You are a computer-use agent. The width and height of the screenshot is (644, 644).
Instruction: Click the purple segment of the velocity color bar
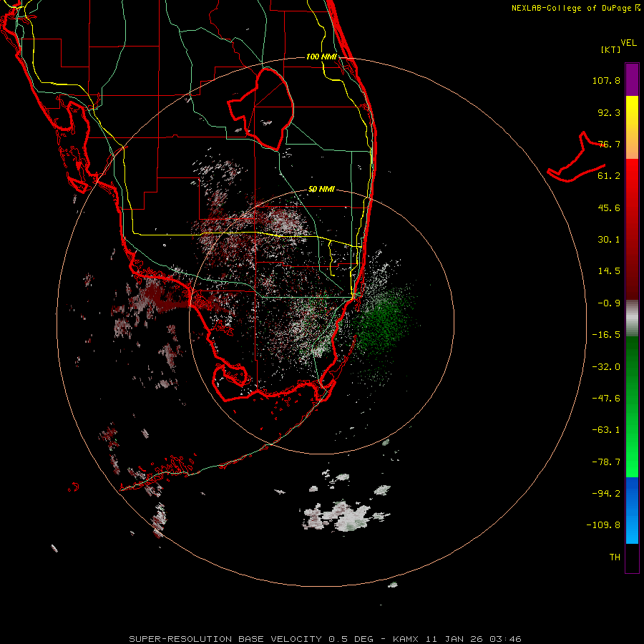tap(632, 79)
